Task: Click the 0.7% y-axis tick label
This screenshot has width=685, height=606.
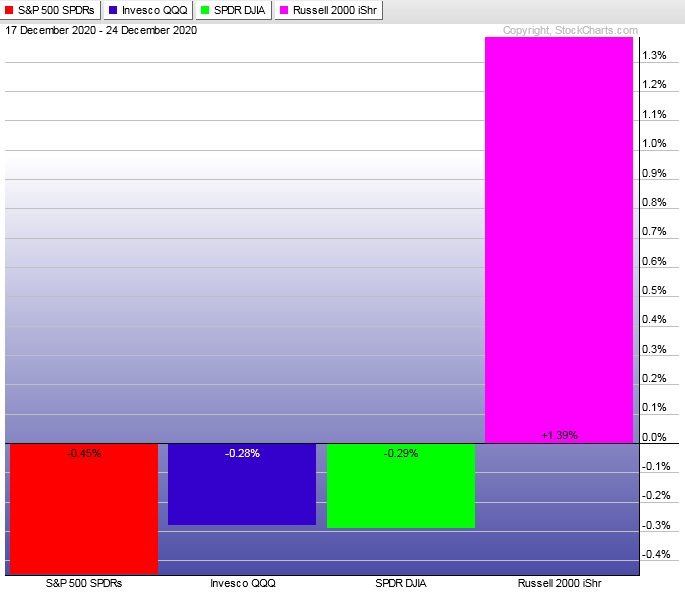Action: coord(654,232)
